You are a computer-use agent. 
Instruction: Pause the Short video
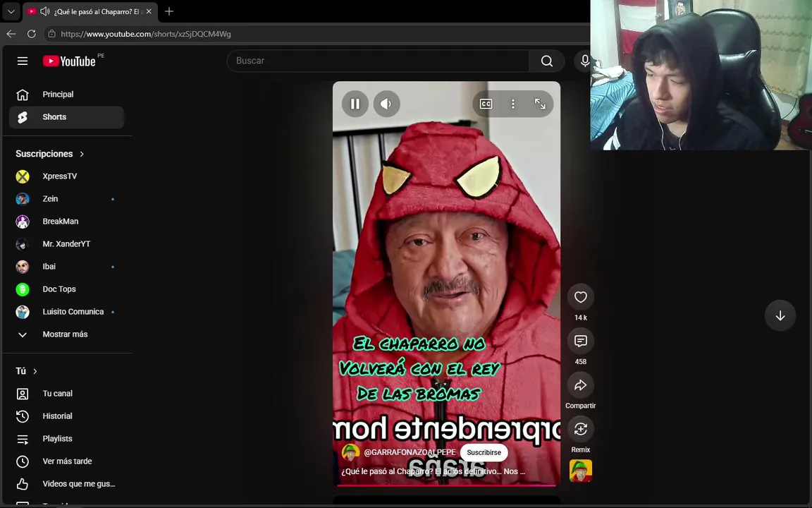pyautogui.click(x=355, y=104)
